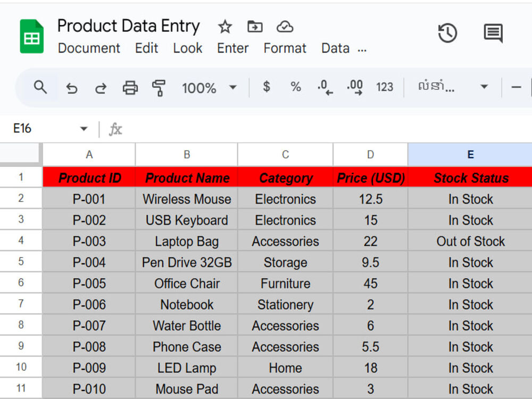The height and width of the screenshot is (399, 532).
Task: Show more menus via the ellipsis
Action: click(x=362, y=49)
